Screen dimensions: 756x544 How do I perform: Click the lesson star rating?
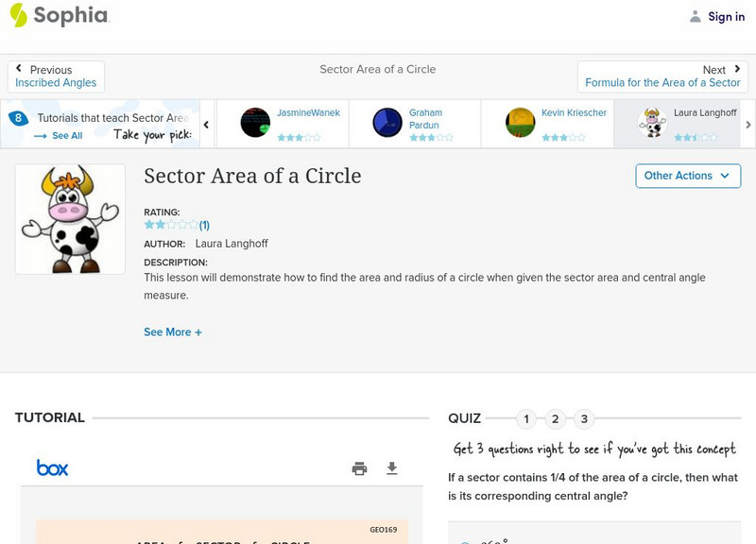pyautogui.click(x=171, y=226)
